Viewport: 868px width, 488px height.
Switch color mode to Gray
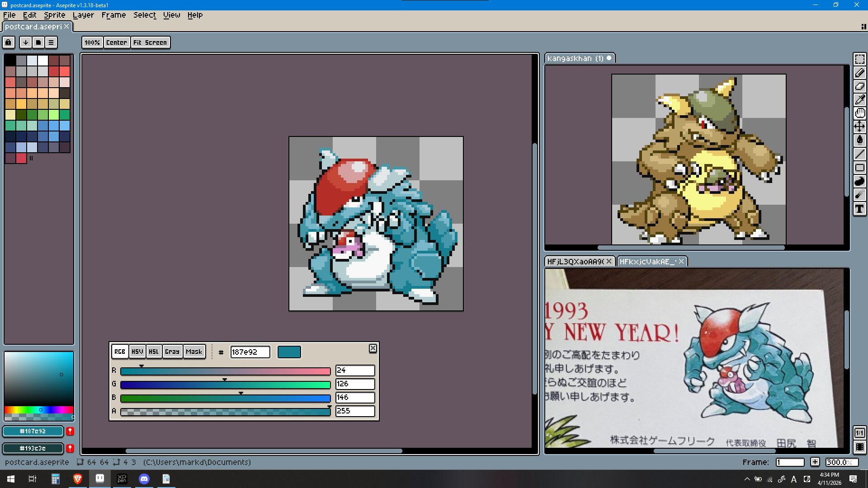coord(172,352)
